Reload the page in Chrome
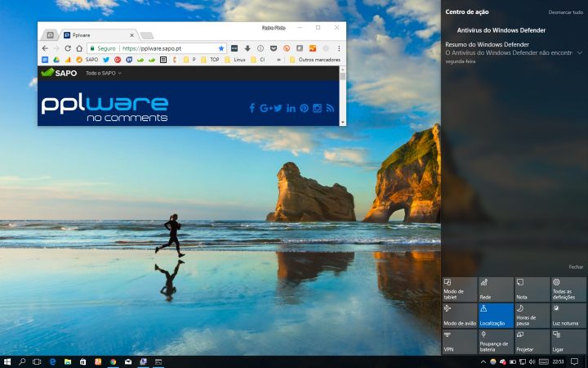Viewport: 588px width, 368px height. point(68,48)
